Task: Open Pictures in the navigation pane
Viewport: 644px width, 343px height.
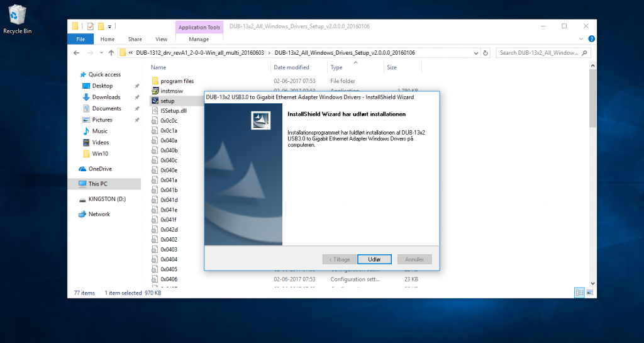Action: pos(102,120)
